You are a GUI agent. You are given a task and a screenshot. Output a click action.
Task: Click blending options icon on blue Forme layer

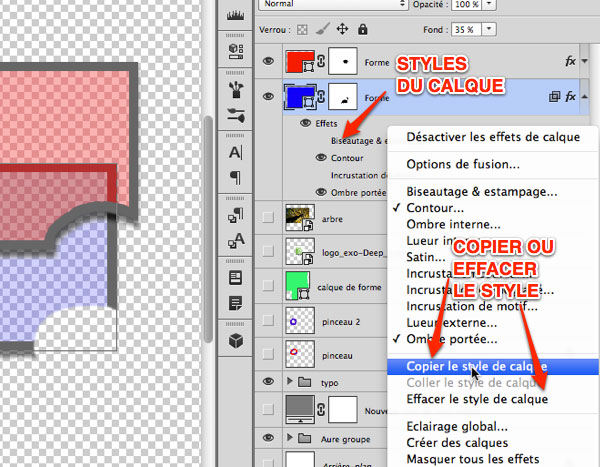coord(554,96)
